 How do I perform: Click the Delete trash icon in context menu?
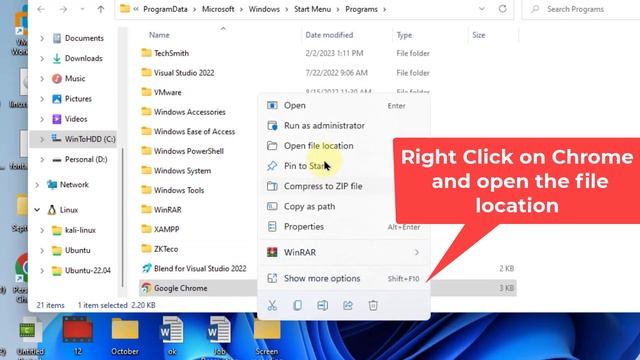373,305
